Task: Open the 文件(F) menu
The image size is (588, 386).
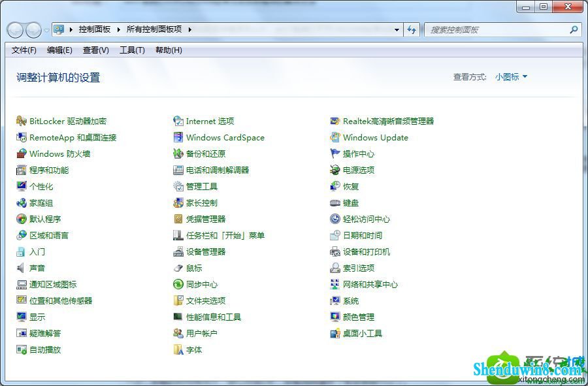Action: pyautogui.click(x=24, y=50)
